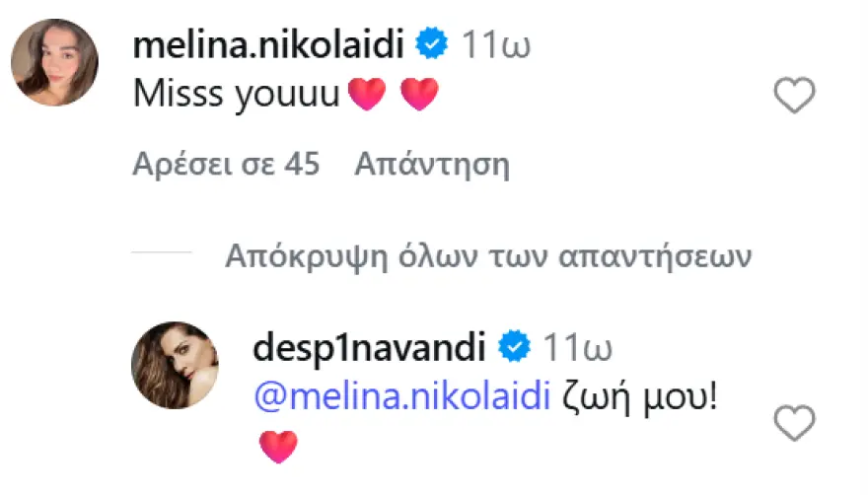Show likes via "Αρέσει σε 45"
Screen dimensions: 868x495
pyautogui.click(x=226, y=165)
